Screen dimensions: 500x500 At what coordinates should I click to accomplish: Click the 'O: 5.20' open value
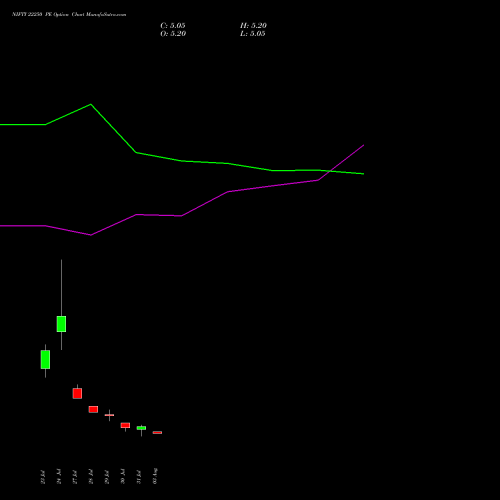173,34
